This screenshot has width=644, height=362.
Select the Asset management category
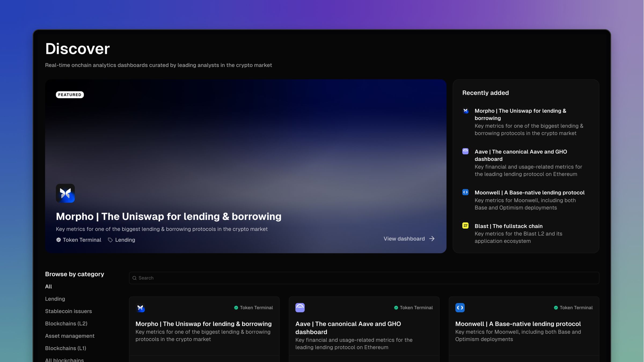pos(70,336)
